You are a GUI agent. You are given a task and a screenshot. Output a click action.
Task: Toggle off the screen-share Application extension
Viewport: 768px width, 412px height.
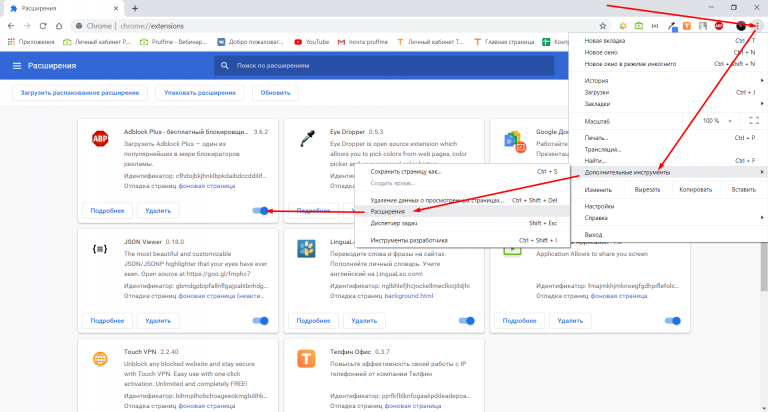[x=672, y=321]
